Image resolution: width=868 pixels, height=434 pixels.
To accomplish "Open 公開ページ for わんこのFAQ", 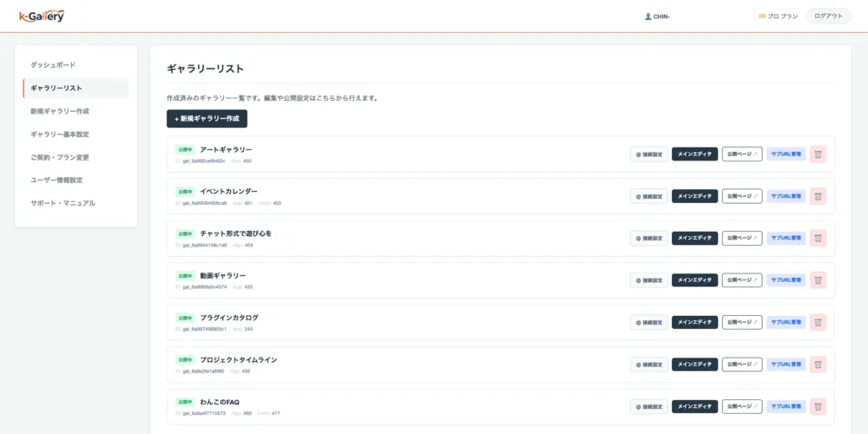I will click(742, 406).
